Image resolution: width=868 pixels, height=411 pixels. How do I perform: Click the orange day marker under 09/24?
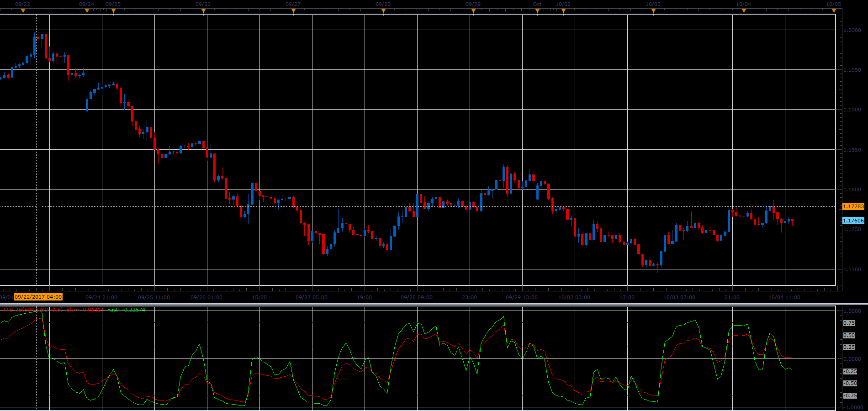click(x=87, y=11)
